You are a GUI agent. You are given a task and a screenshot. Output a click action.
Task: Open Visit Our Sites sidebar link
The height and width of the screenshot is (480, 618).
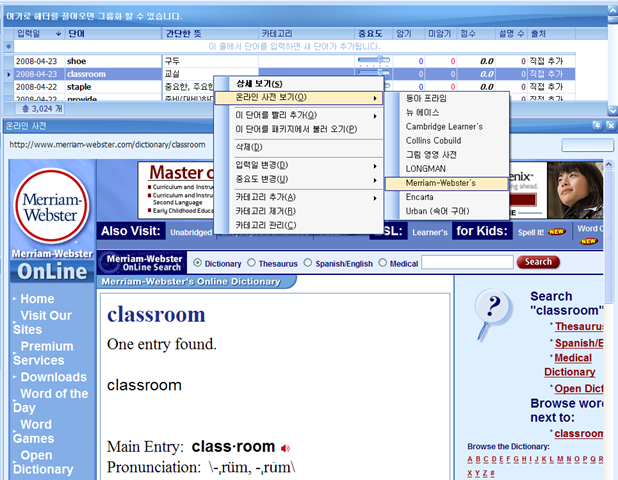(42, 322)
